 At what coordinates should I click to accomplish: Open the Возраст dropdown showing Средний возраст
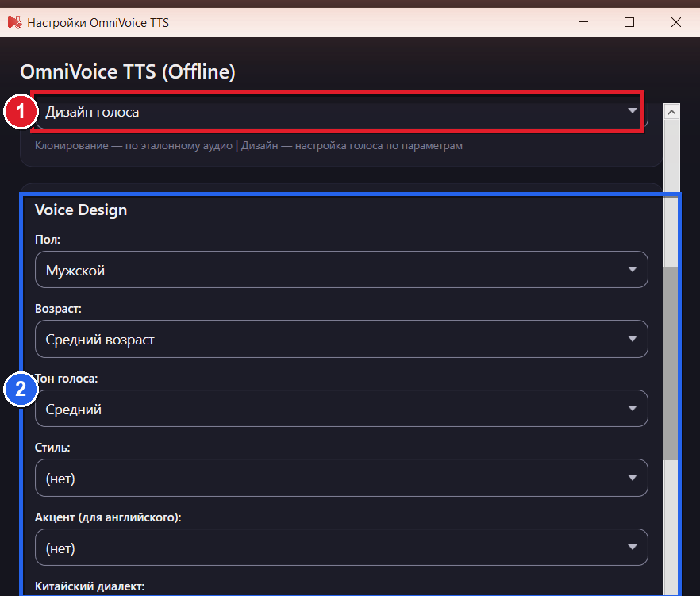tap(341, 339)
